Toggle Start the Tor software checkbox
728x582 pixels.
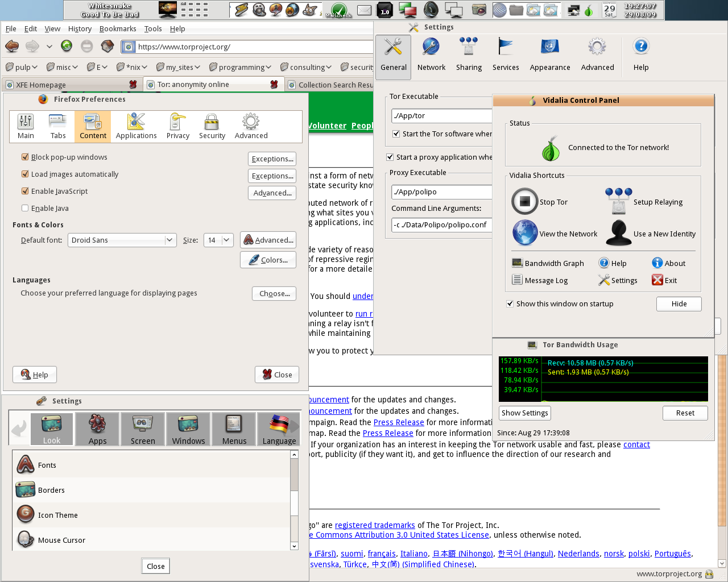(x=396, y=134)
